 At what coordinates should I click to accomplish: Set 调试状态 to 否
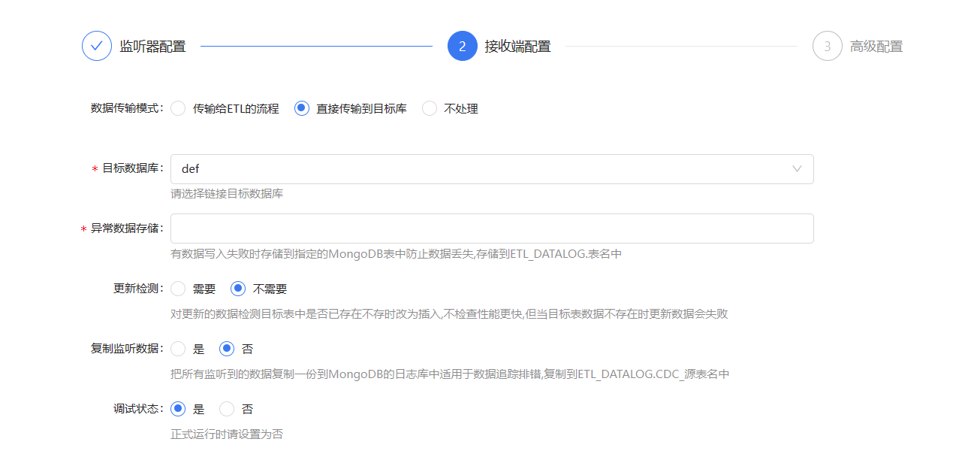(225, 408)
